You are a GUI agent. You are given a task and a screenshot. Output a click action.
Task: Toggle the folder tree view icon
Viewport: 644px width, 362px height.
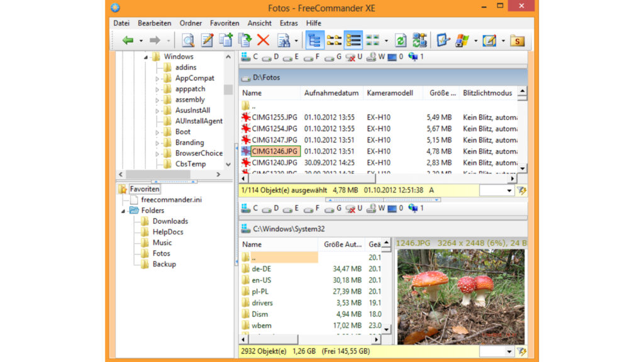(x=314, y=40)
